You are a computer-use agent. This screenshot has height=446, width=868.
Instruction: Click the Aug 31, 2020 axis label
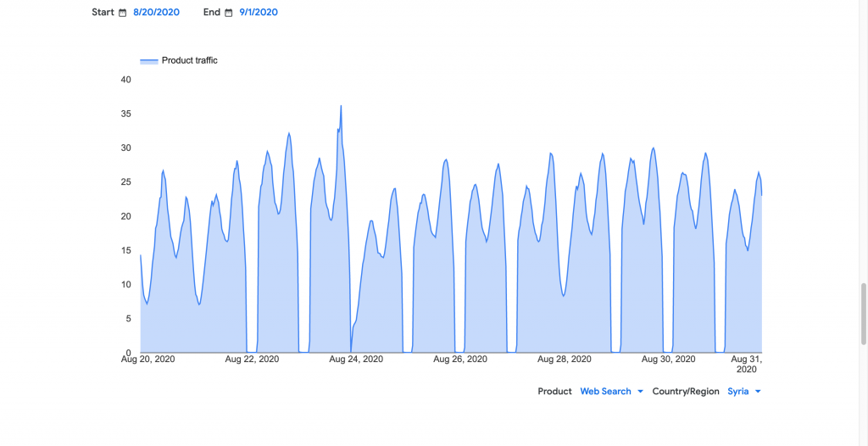coord(746,364)
